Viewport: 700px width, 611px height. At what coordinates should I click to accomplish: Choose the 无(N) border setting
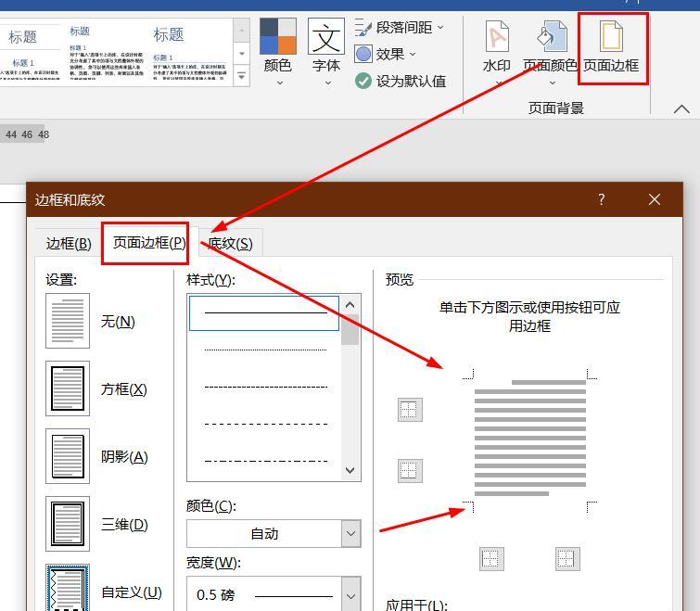(68, 321)
